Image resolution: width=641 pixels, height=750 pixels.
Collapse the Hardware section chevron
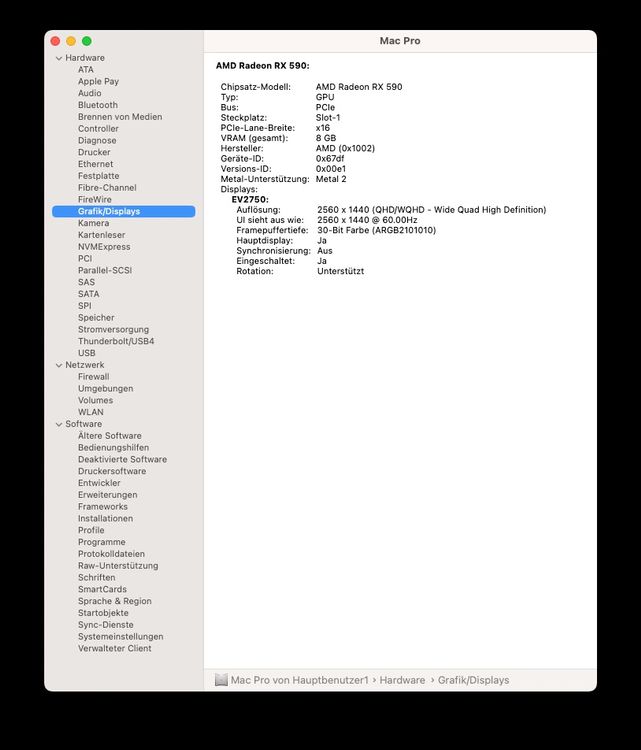[59, 58]
